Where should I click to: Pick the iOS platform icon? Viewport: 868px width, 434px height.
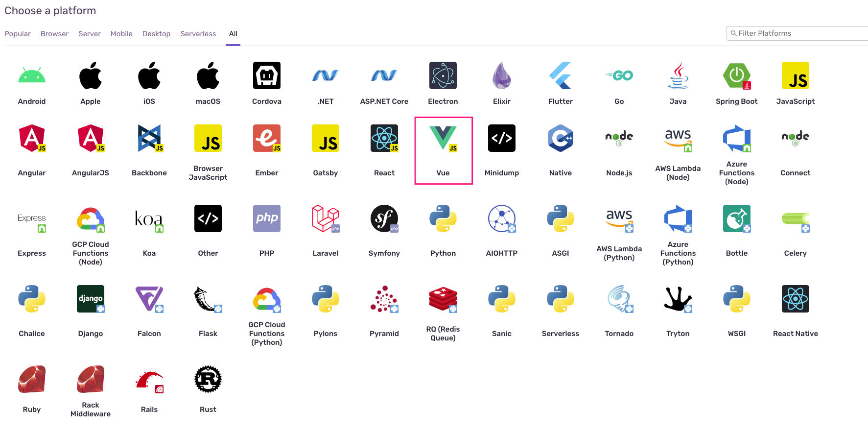click(149, 75)
